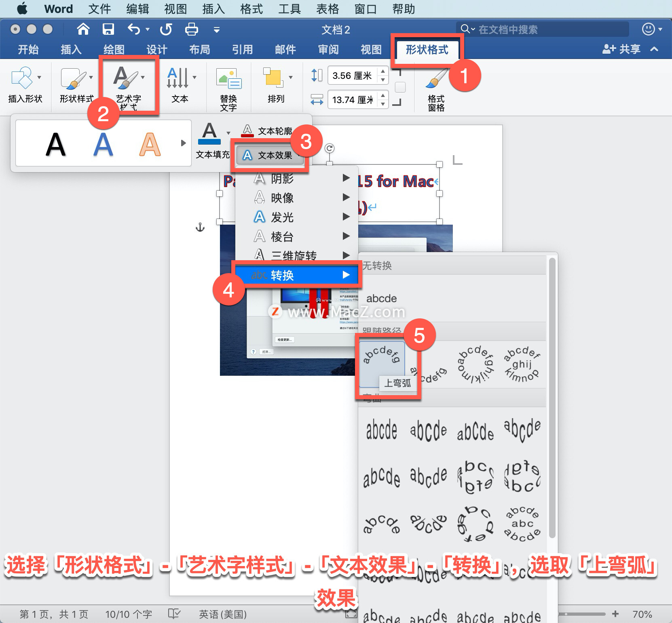672x623 pixels.
Task: Open the 阴影 shadow submenu
Action: 297,178
